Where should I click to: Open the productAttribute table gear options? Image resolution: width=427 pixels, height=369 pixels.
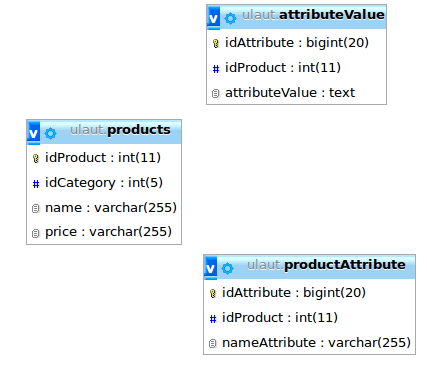click(227, 268)
